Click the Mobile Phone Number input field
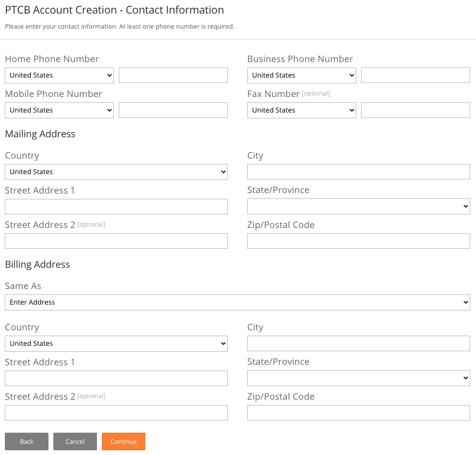 (x=173, y=110)
